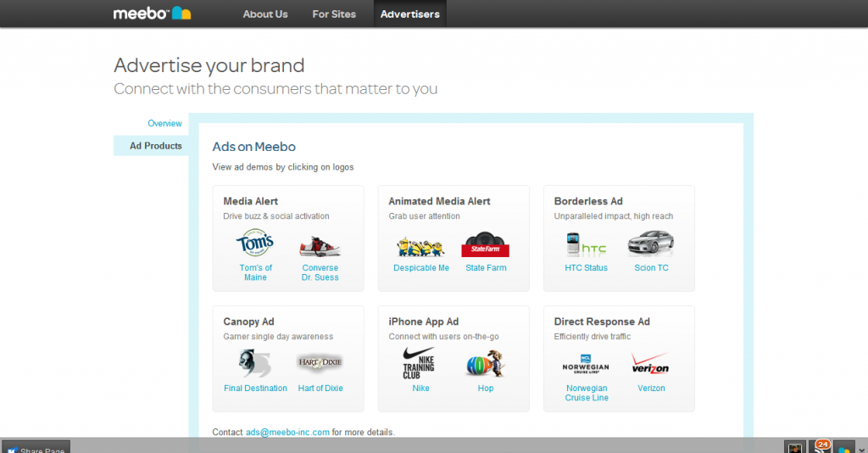868x453 pixels.
Task: Follow the Converse Dr. Suess text link
Action: pos(320,272)
